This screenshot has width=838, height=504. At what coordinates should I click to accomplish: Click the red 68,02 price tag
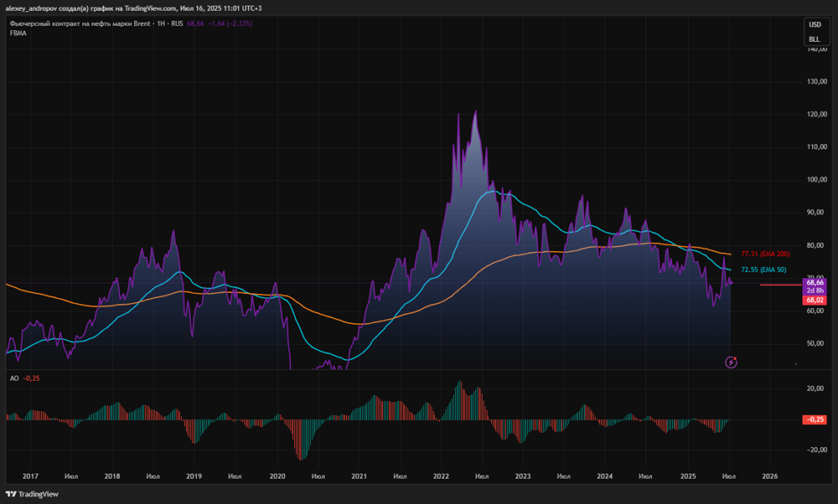[815, 299]
